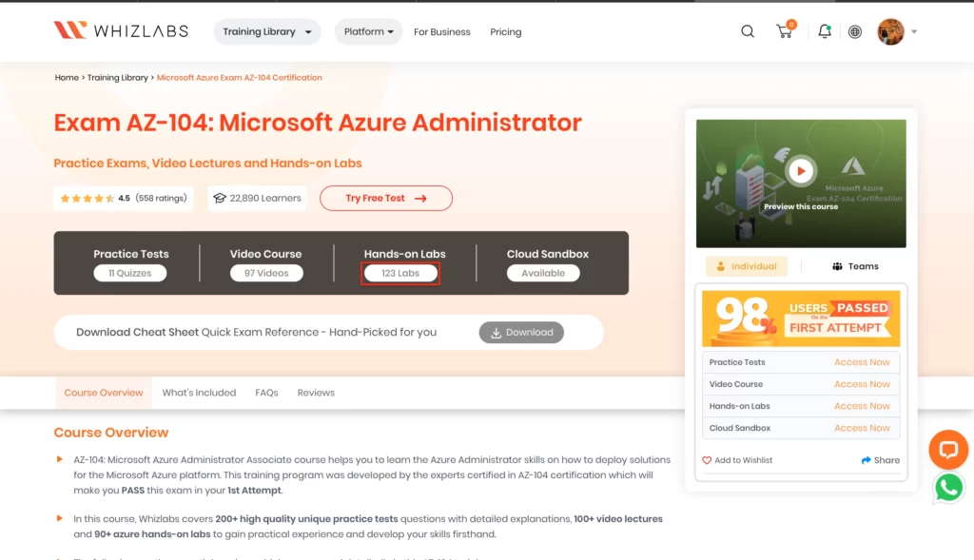Click the graduation cap learners icon
The image size is (974, 560).
coord(220,198)
